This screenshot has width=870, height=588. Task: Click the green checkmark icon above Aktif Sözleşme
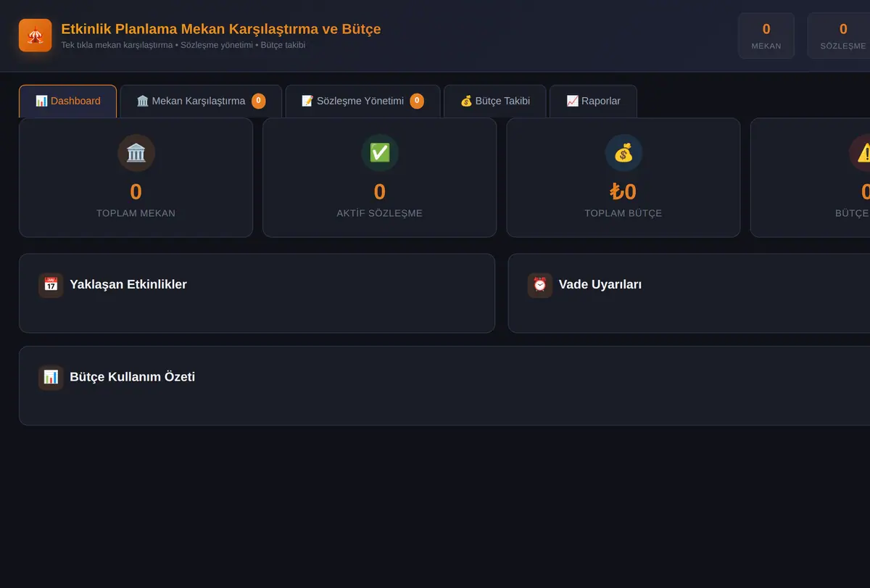click(x=380, y=153)
